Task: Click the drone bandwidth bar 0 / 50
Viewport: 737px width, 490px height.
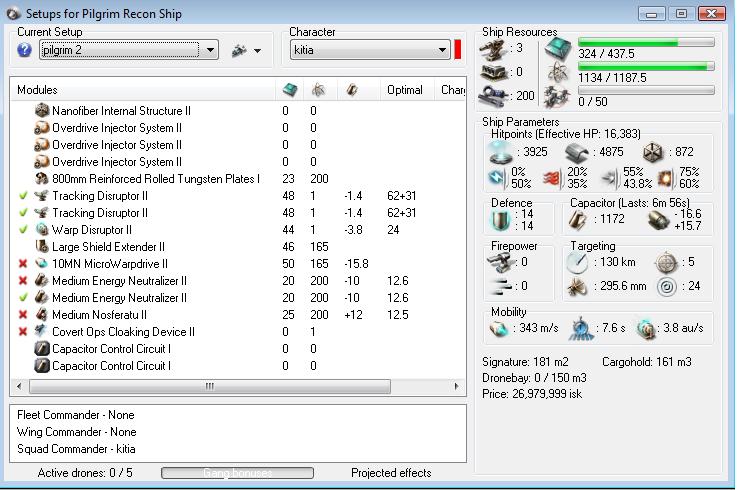Action: coord(646,90)
